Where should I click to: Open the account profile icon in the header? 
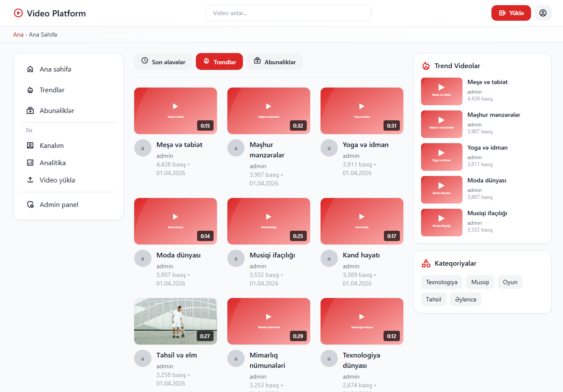543,13
